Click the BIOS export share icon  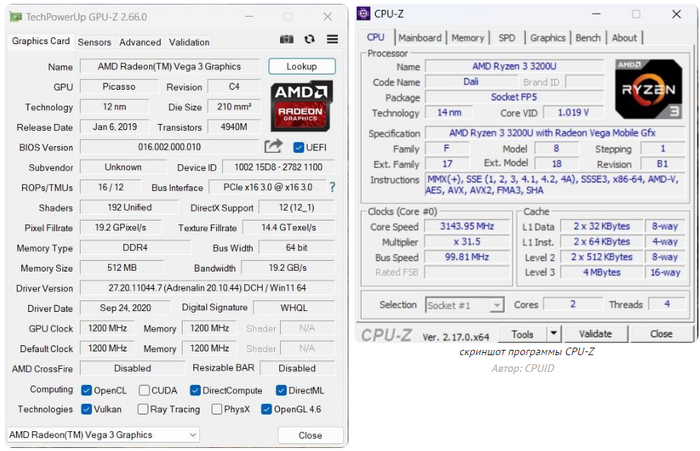tap(272, 147)
